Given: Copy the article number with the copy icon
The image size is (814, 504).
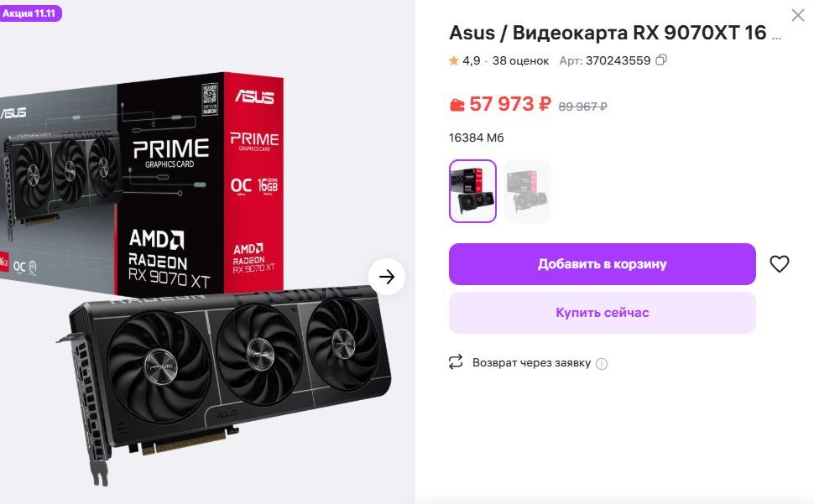Looking at the screenshot, I should click(661, 60).
